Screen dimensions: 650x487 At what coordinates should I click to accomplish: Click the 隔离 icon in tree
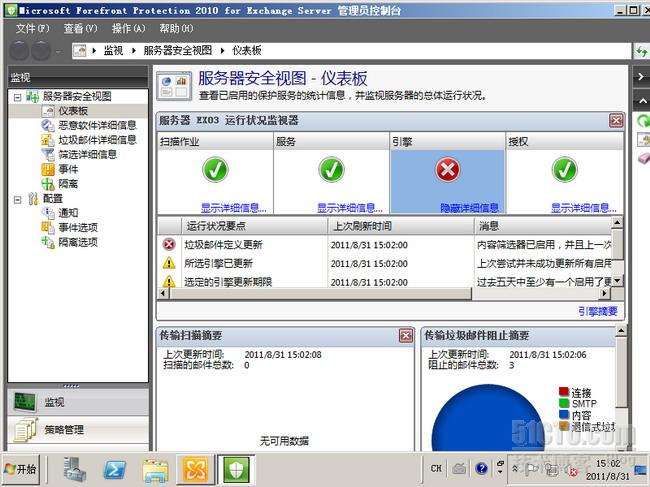48,184
